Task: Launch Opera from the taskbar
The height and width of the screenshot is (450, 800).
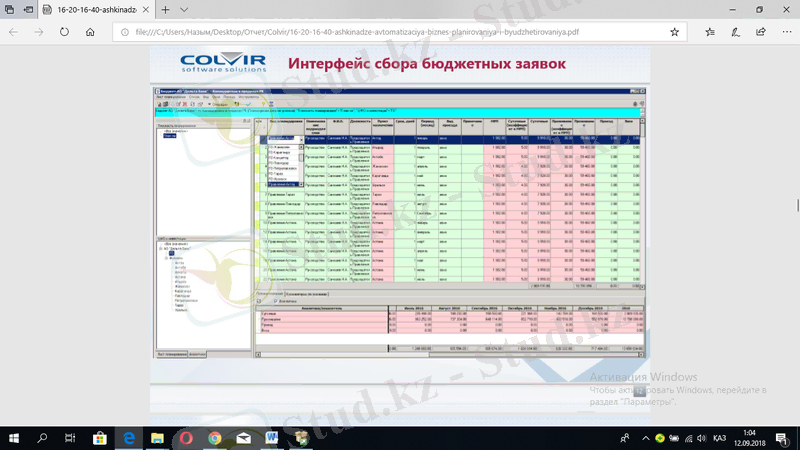Action: click(187, 438)
